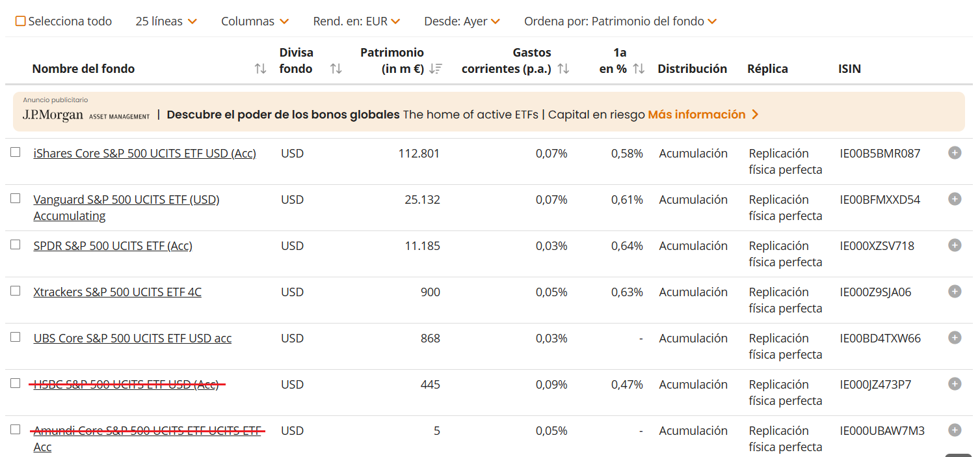980x457 pixels.
Task: Open the '25 líneas' dropdown
Action: pos(166,21)
